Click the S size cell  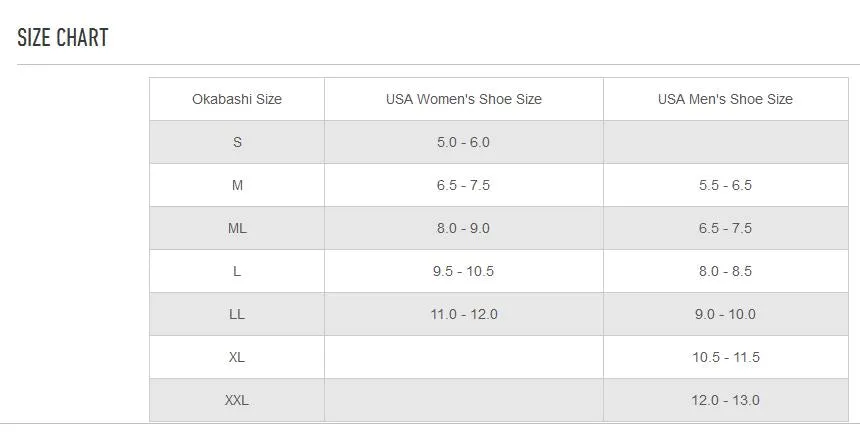(x=237, y=142)
